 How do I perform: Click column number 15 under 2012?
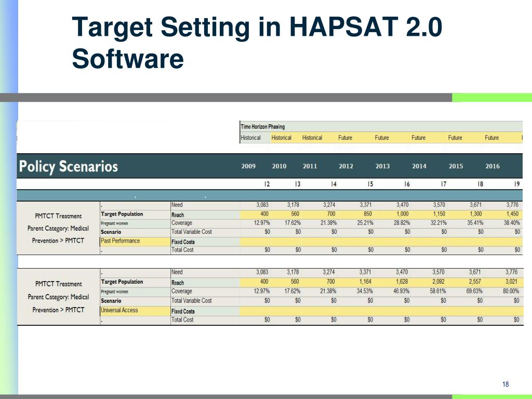(370, 184)
